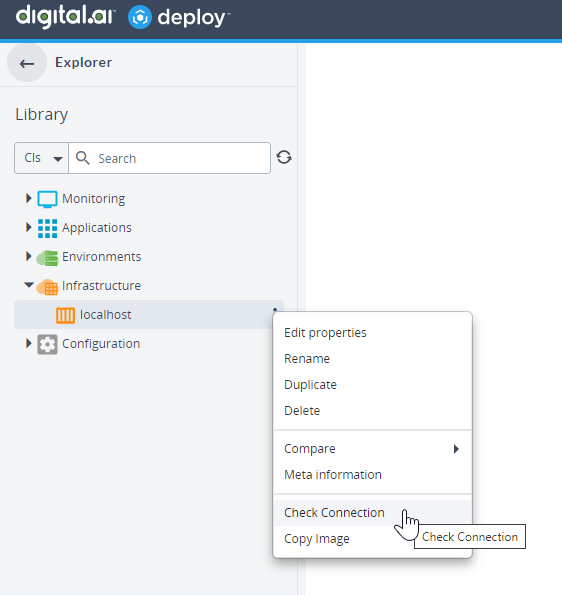Click the Infrastructure cloud icon
This screenshot has height=595, width=562.
click(x=47, y=286)
